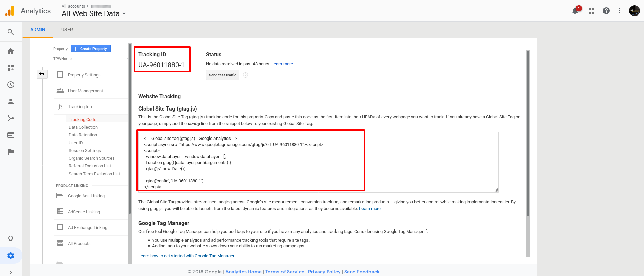Screen dimensions: 644x276
Task: Open Google Ads Linking
Action: coord(86,196)
